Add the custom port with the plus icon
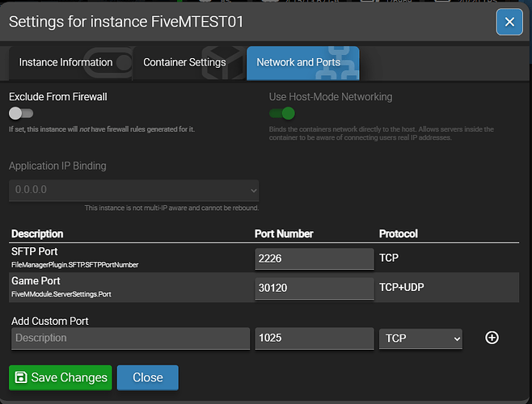Viewport: 532px width, 404px height. tap(492, 338)
